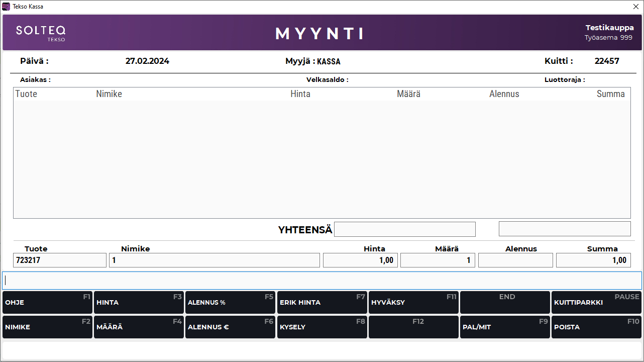Select the ALENNUS € discount button

tap(230, 327)
